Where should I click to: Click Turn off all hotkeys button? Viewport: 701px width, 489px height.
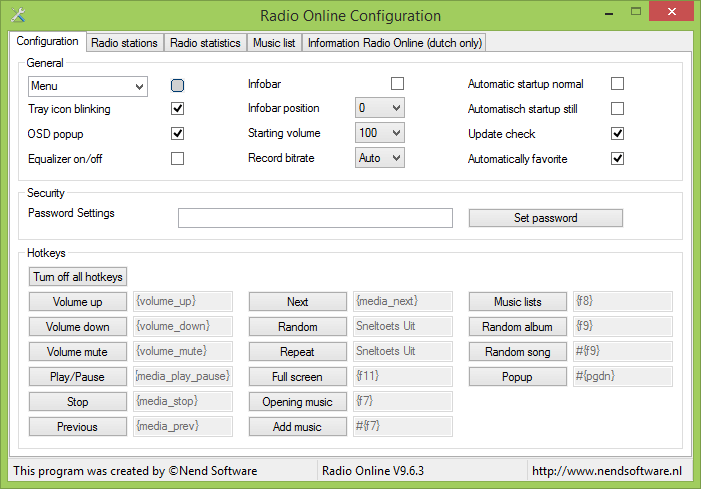tap(78, 277)
